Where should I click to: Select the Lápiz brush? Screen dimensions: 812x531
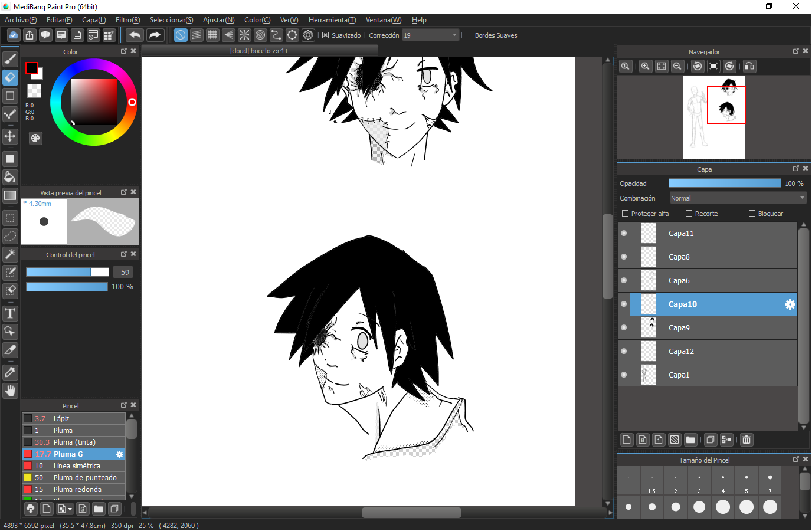pos(74,418)
